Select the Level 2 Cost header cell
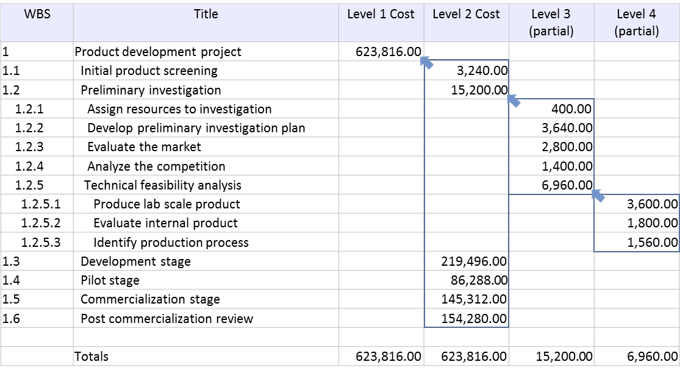Viewport: 680px width, 373px height. click(x=466, y=23)
